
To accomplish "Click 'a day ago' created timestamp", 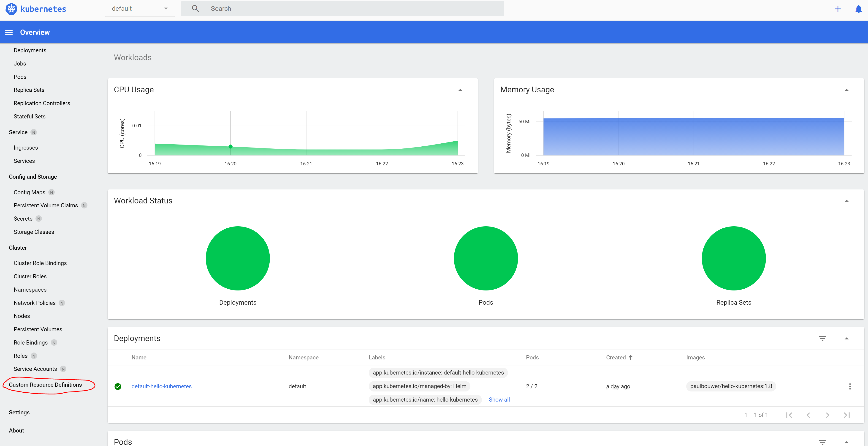I will point(618,386).
